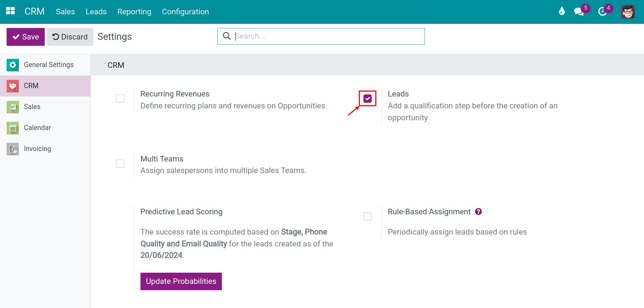This screenshot has width=644, height=308.
Task: Select General Settings in the sidebar
Action: 49,65
